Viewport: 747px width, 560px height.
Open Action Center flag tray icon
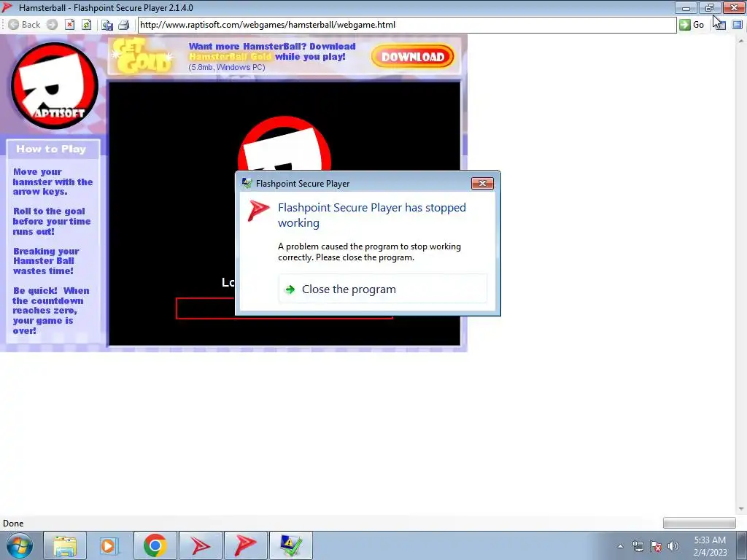tap(656, 546)
